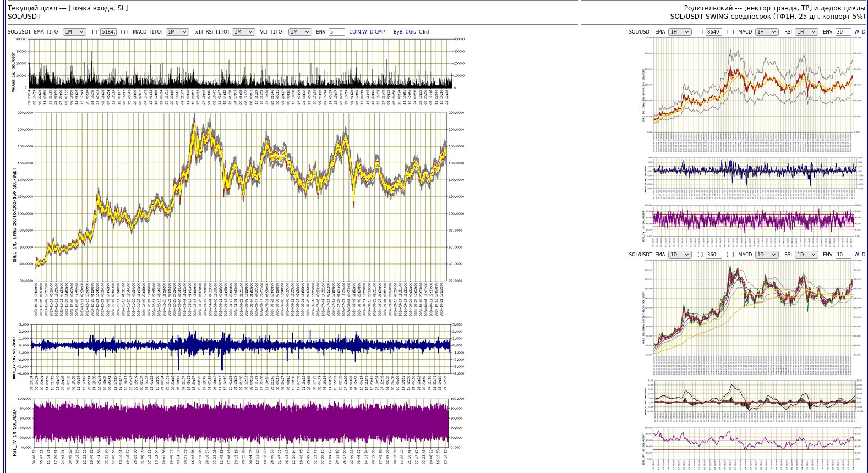Open the CGls link
Viewport: 868px width, 473px height.
pyautogui.click(x=411, y=32)
